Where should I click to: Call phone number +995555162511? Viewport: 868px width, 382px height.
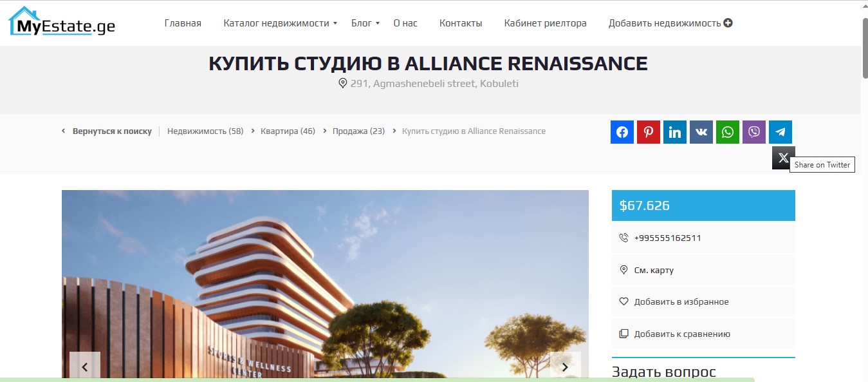coord(668,238)
